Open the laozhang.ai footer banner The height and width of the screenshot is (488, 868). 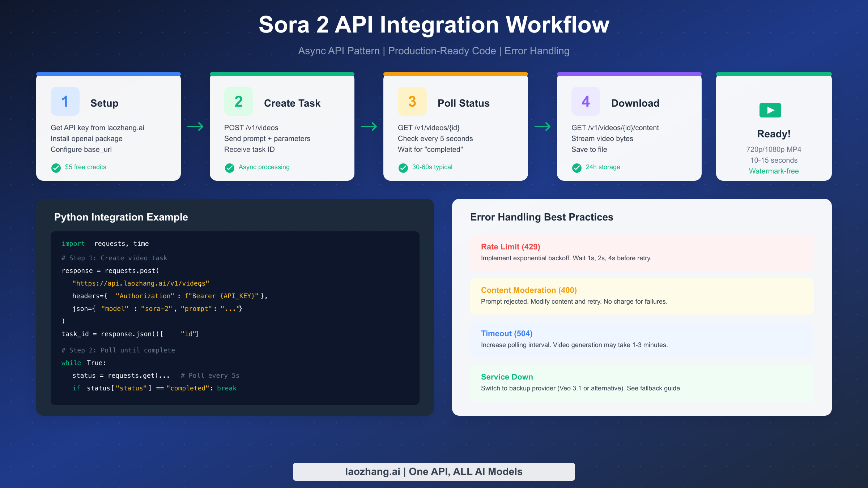pyautogui.click(x=434, y=471)
